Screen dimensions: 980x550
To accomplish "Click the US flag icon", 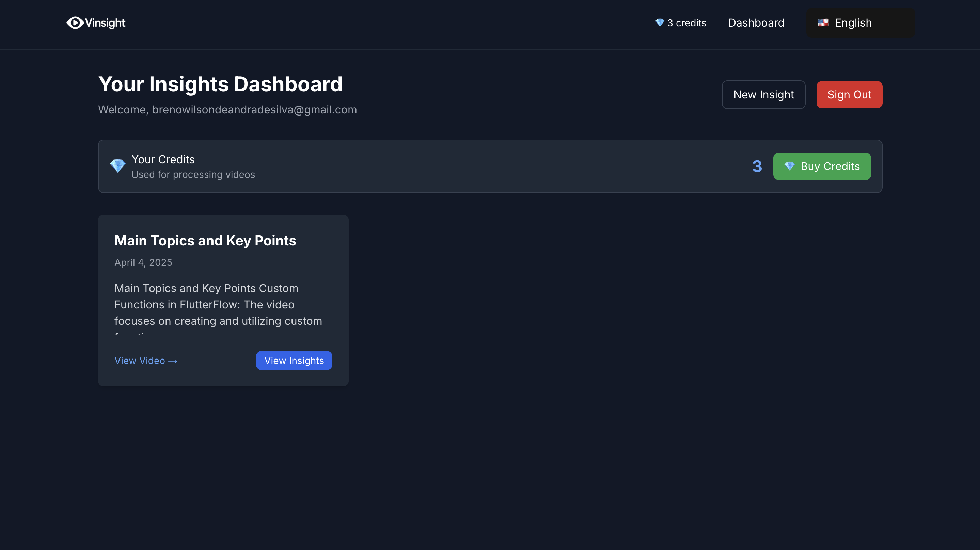I will point(823,23).
